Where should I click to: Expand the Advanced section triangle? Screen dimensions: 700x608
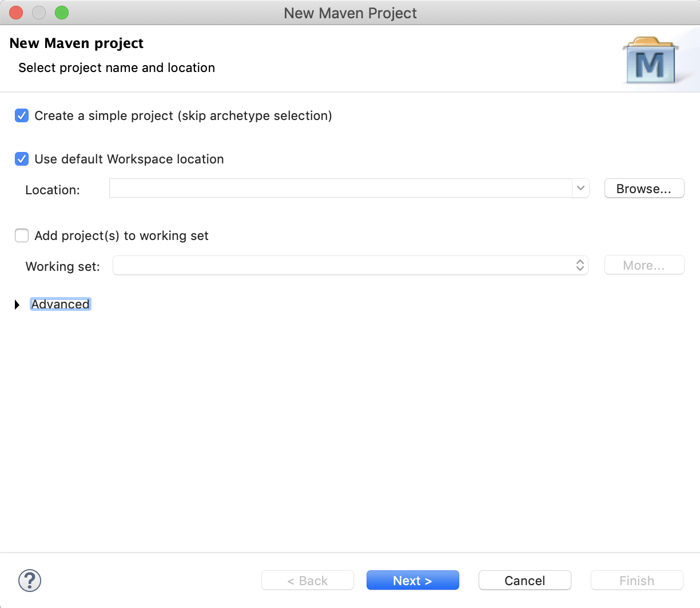17,305
